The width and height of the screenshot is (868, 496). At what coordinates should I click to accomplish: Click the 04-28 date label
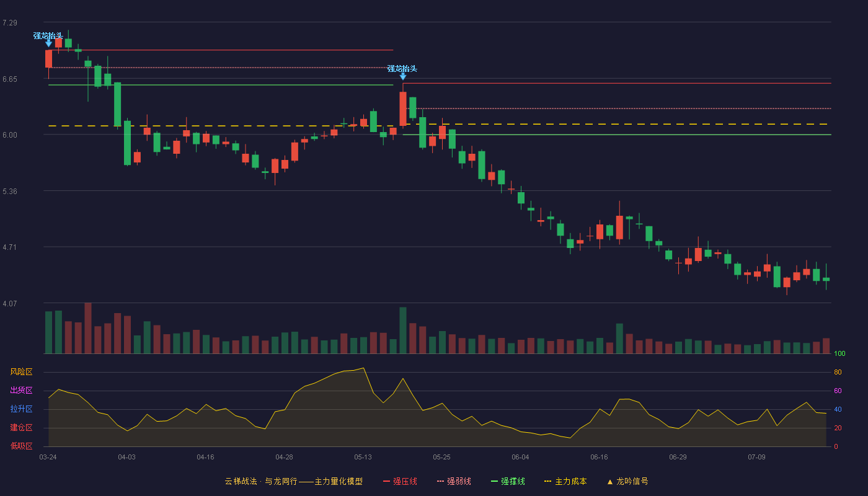(x=285, y=457)
